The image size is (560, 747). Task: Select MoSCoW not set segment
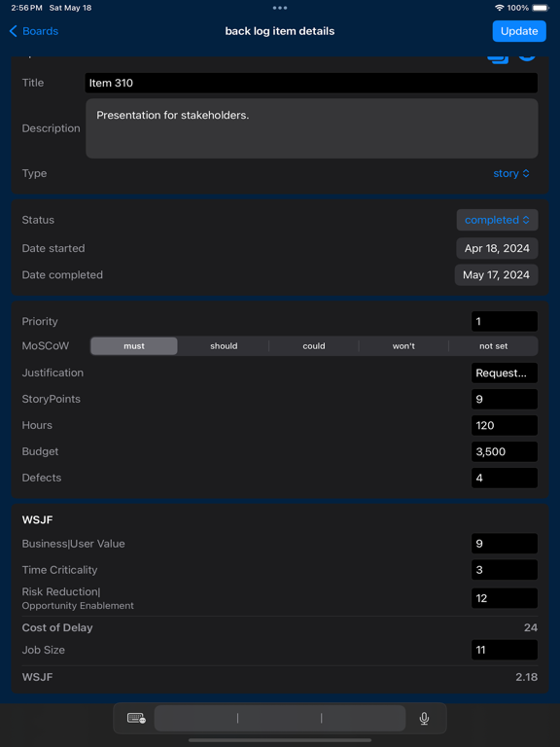(493, 346)
